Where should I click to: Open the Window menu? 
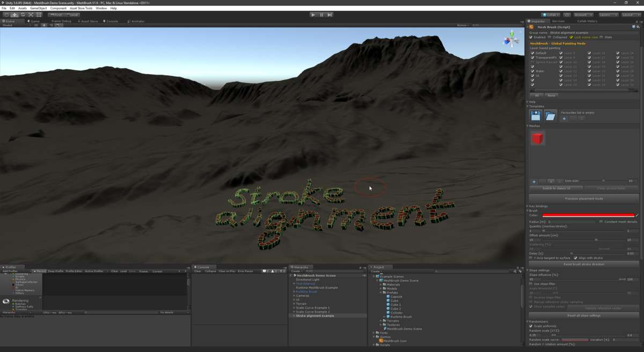click(x=101, y=9)
